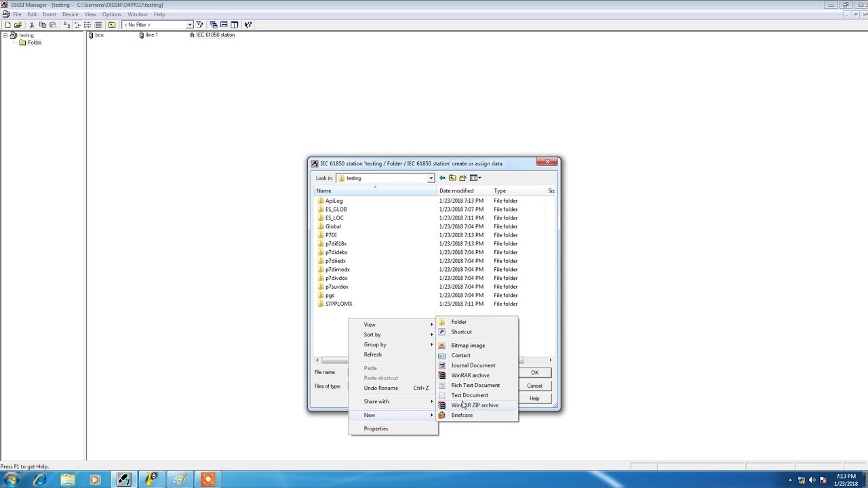868x488 pixels.
Task: Click the OK button in dialog
Action: (534, 373)
